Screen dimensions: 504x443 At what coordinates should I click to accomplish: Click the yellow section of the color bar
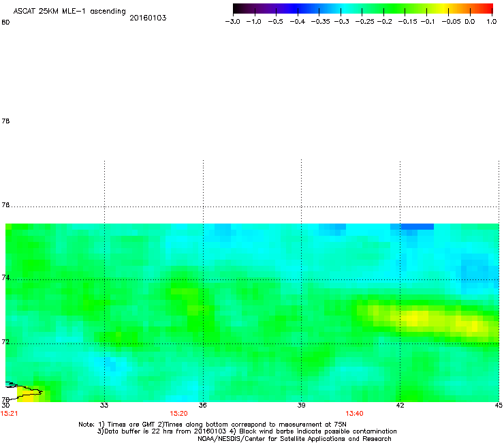point(445,8)
